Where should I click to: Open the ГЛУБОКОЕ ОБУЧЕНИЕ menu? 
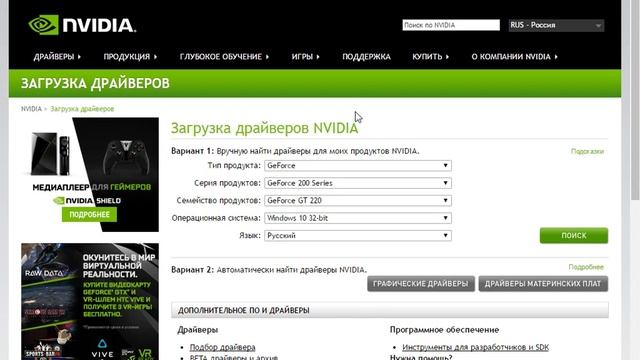tap(224, 57)
